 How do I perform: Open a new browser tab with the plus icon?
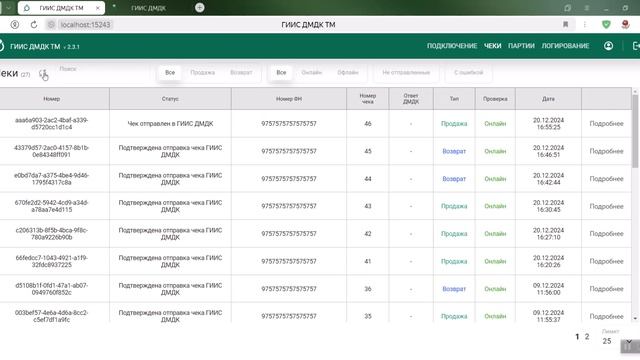[200, 7]
